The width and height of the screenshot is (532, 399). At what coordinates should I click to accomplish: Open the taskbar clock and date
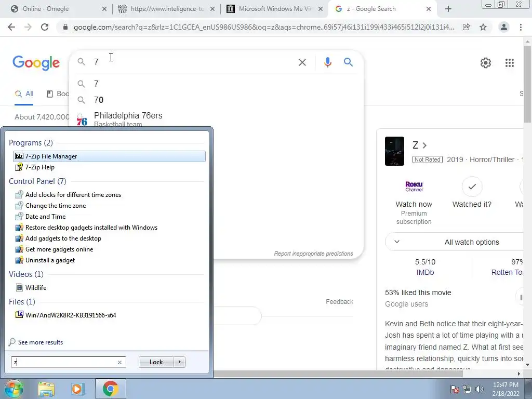[506, 389]
